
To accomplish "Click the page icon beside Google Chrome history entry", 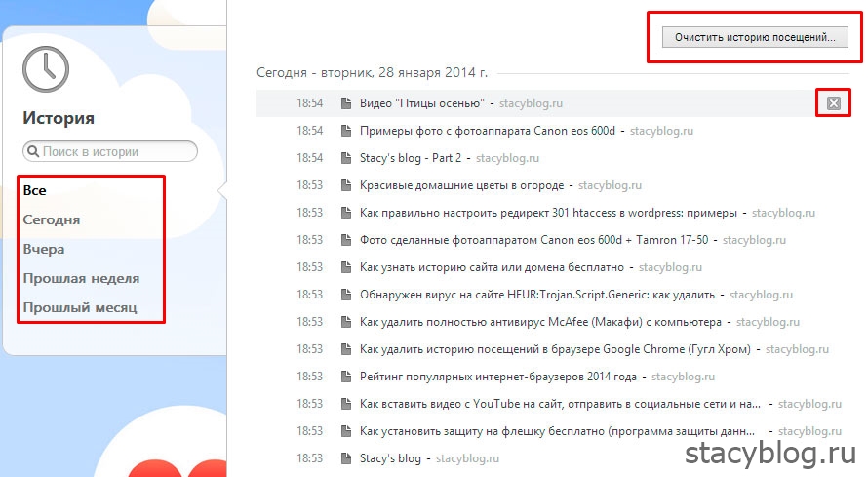I will pos(346,349).
